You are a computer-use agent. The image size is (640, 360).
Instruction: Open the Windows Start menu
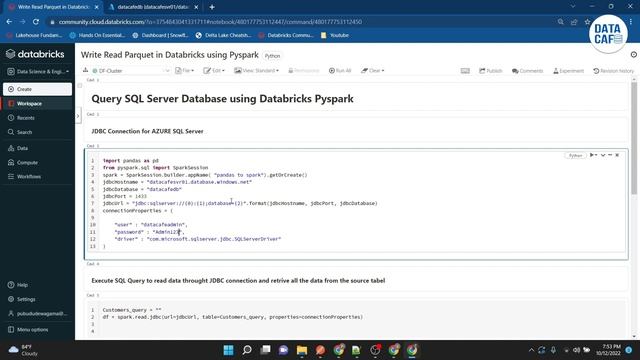(x=229, y=350)
